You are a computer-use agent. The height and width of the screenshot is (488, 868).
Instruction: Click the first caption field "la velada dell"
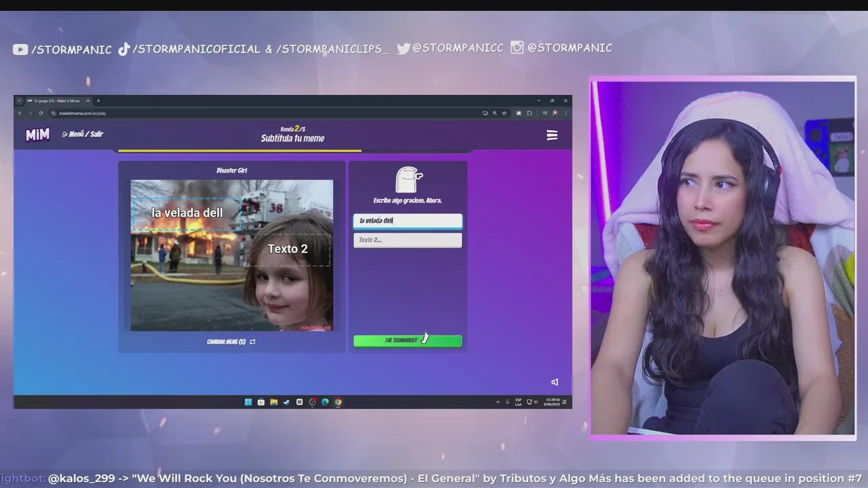coord(408,221)
